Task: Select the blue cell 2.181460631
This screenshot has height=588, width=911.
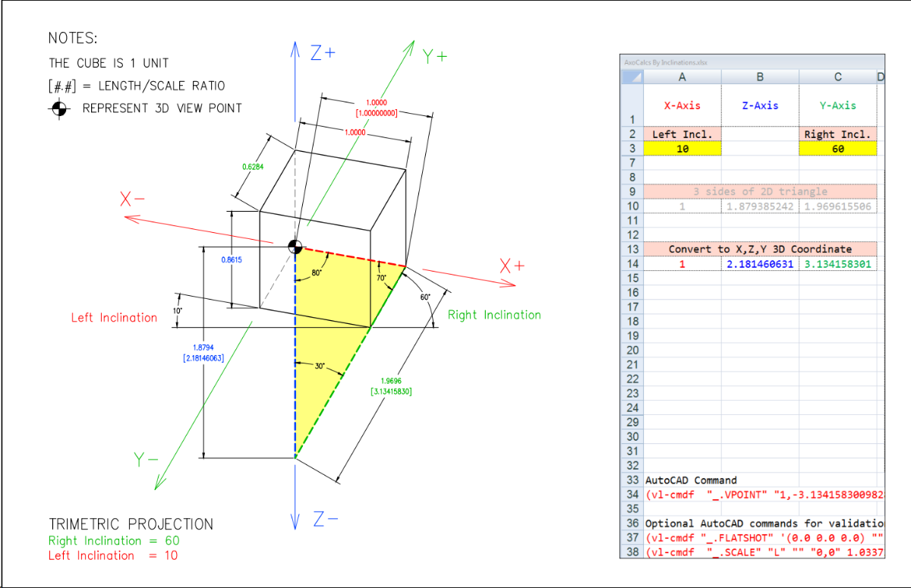Action: (x=760, y=264)
